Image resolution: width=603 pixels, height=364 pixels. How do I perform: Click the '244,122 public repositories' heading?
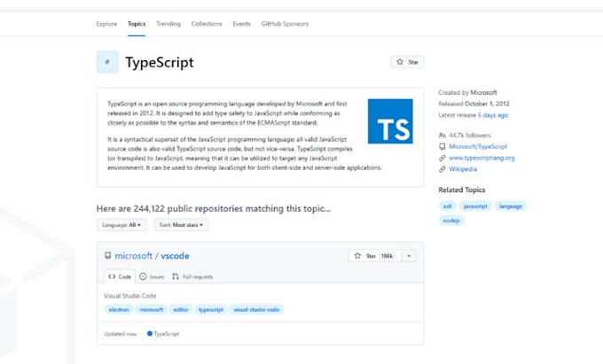point(214,208)
